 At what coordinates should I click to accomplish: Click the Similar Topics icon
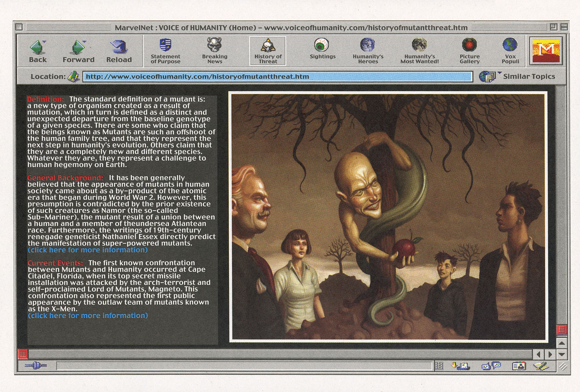tap(487, 77)
